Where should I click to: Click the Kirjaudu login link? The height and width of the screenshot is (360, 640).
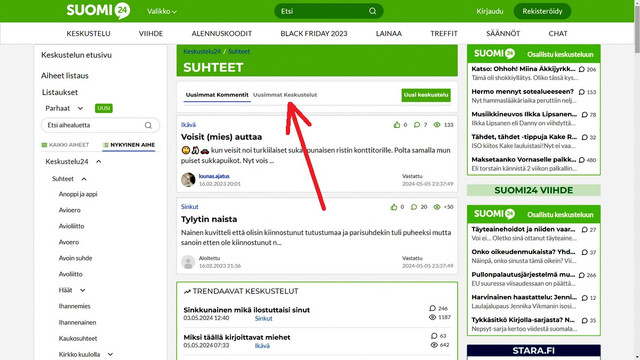click(490, 11)
